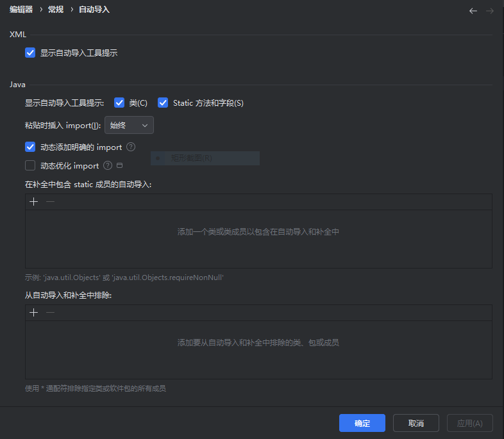Disable 动态添加明确的 import checkbox
This screenshot has width=504, height=439.
coord(30,147)
